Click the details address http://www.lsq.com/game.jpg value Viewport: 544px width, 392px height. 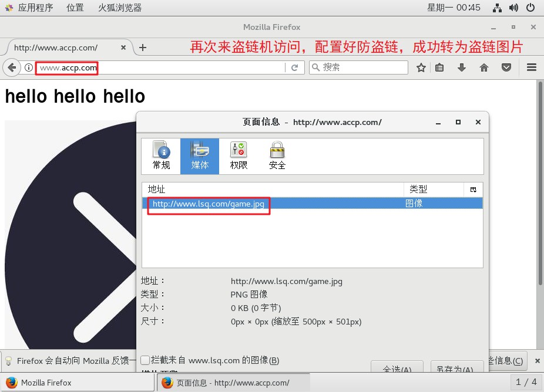coord(287,281)
